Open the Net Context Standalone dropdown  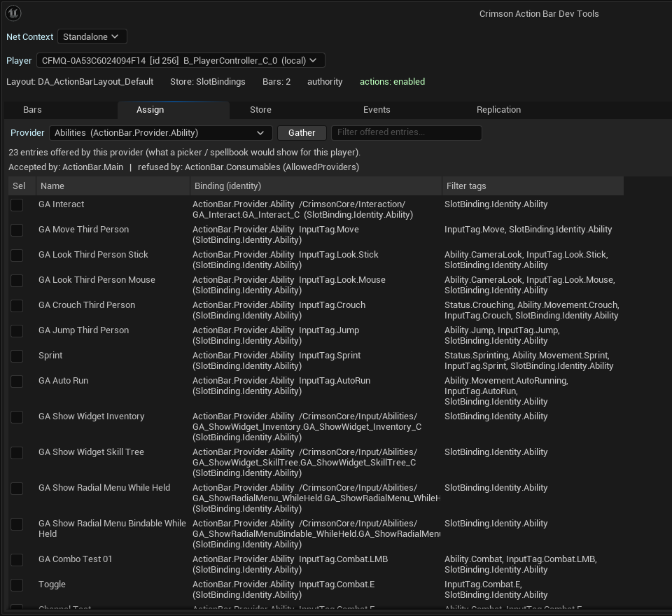click(x=92, y=37)
